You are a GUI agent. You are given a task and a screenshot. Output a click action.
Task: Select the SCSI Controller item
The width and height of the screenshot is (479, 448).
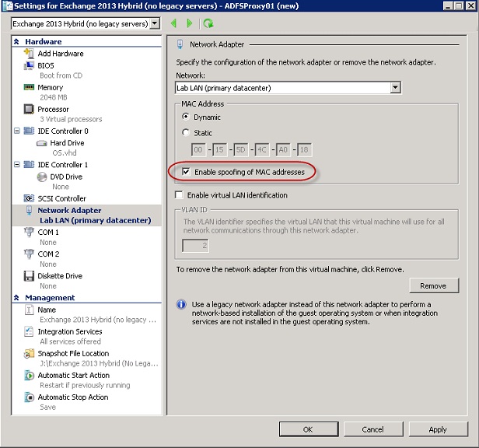coord(61,198)
